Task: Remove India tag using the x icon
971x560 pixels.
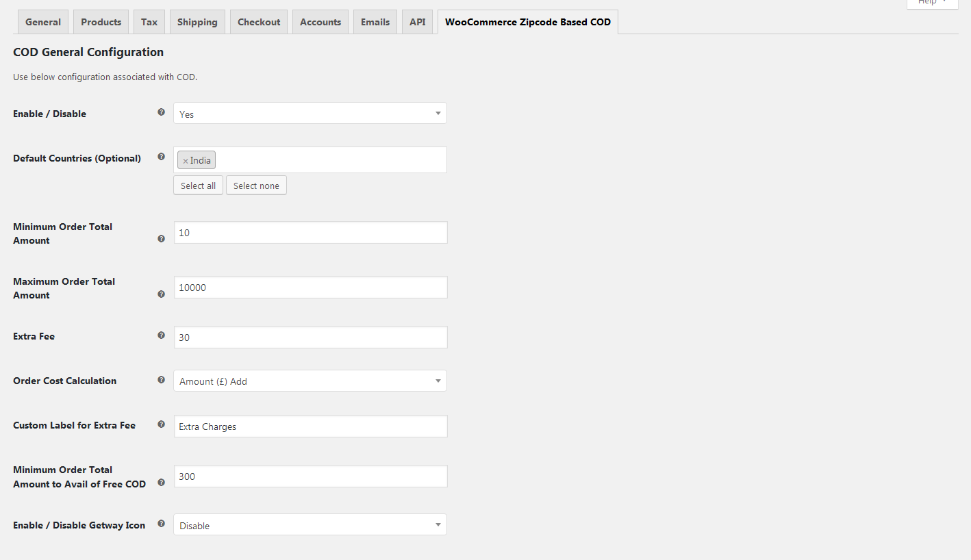Action: 185,161
